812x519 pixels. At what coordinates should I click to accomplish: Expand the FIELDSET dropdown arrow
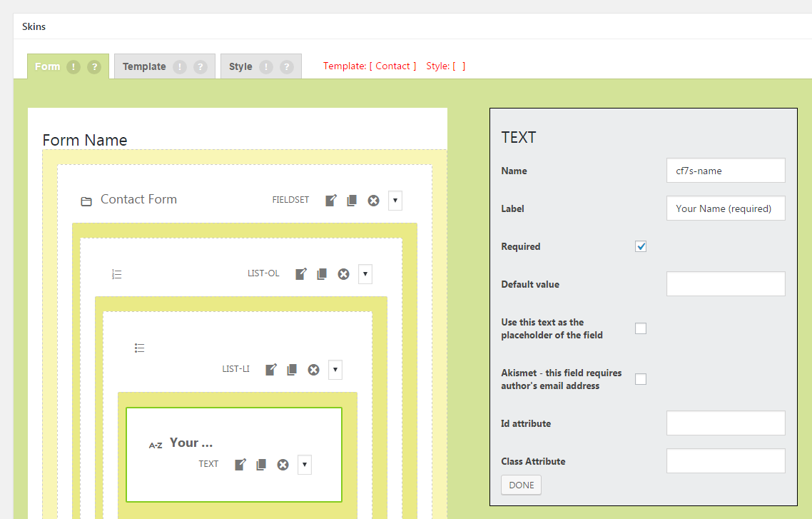coord(395,201)
